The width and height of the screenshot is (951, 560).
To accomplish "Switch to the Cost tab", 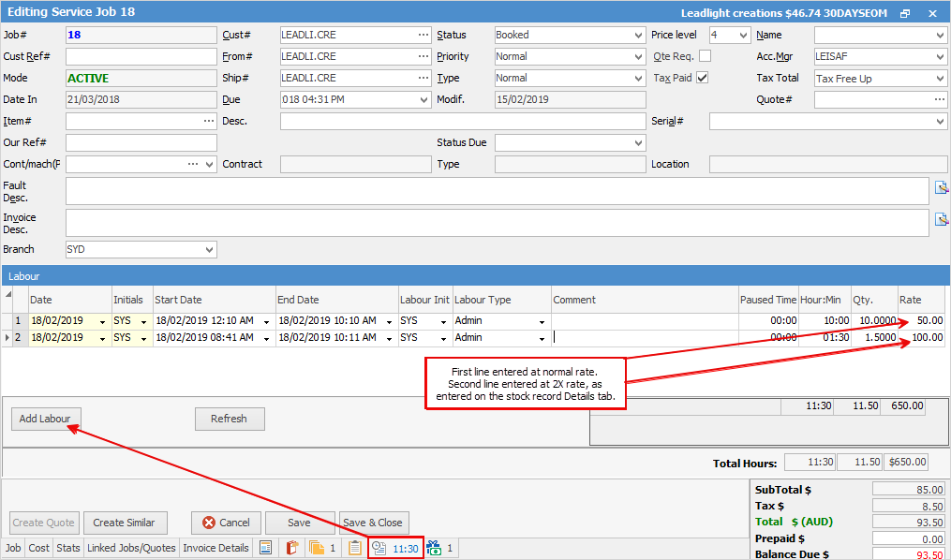I will (38, 549).
